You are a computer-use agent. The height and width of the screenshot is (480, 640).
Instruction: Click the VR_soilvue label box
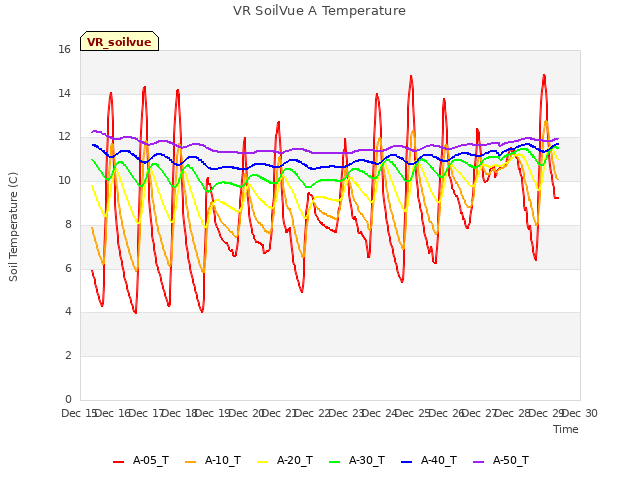[119, 41]
